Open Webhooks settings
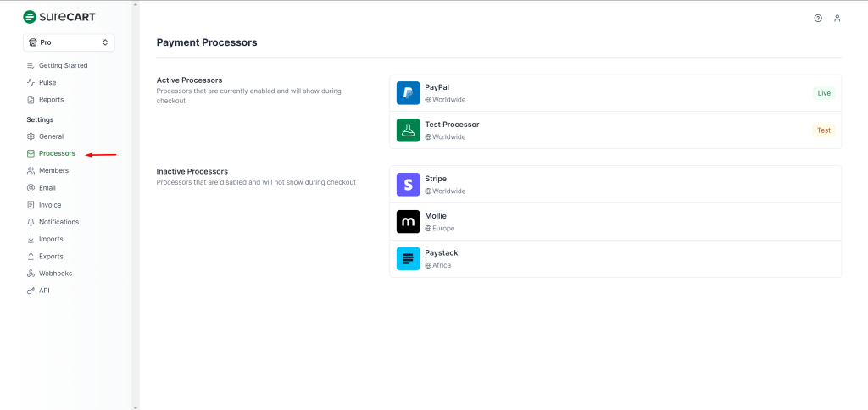 [55, 273]
